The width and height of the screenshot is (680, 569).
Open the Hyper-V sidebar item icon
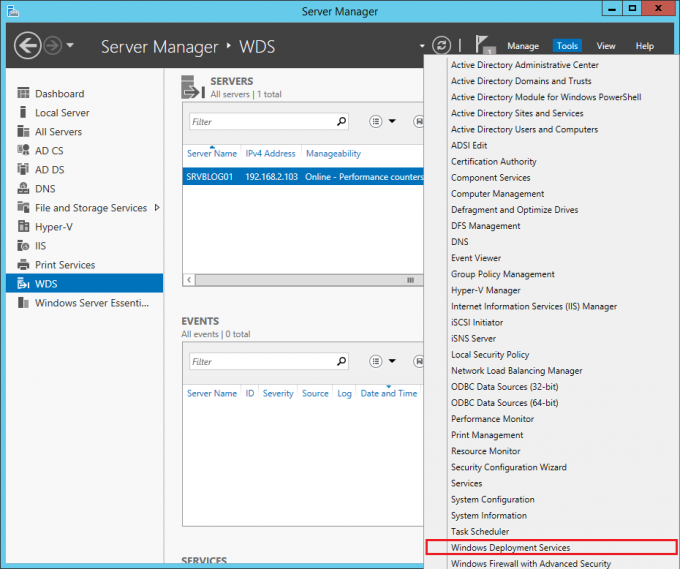tap(23, 226)
